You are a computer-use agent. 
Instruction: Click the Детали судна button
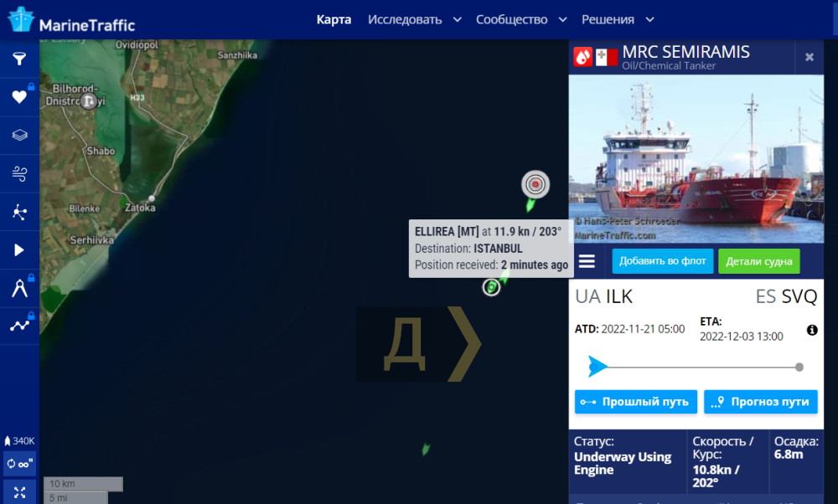click(759, 261)
